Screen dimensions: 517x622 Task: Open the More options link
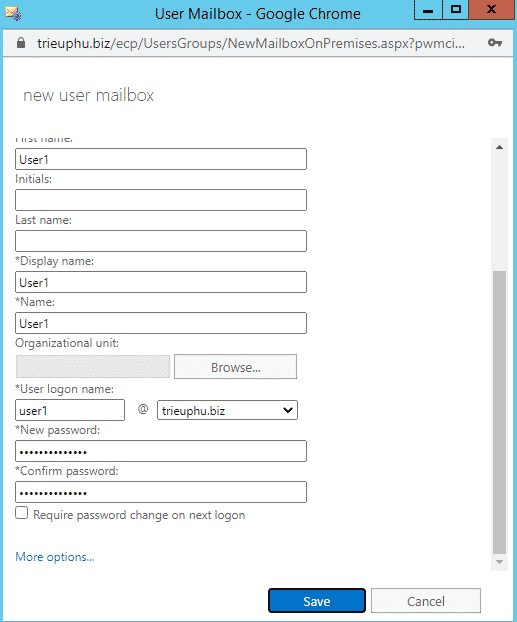55,557
